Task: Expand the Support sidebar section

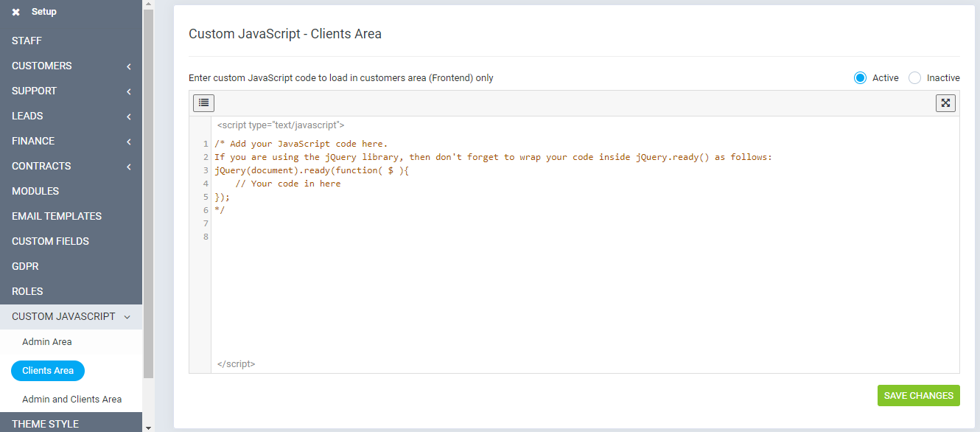Action: pos(71,91)
